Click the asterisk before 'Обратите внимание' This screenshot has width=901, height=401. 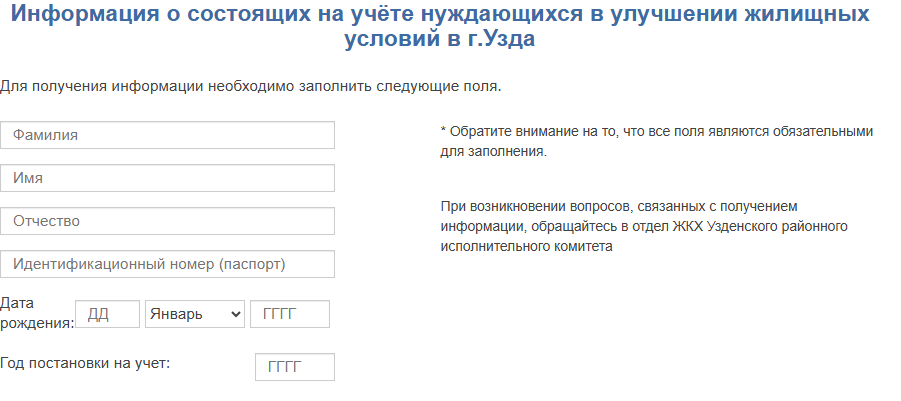point(443,131)
